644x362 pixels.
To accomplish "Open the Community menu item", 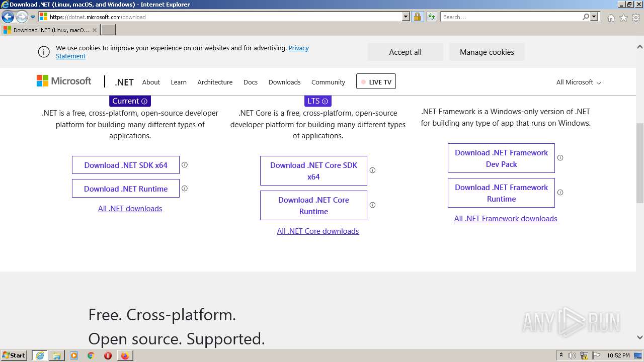I will tap(328, 82).
